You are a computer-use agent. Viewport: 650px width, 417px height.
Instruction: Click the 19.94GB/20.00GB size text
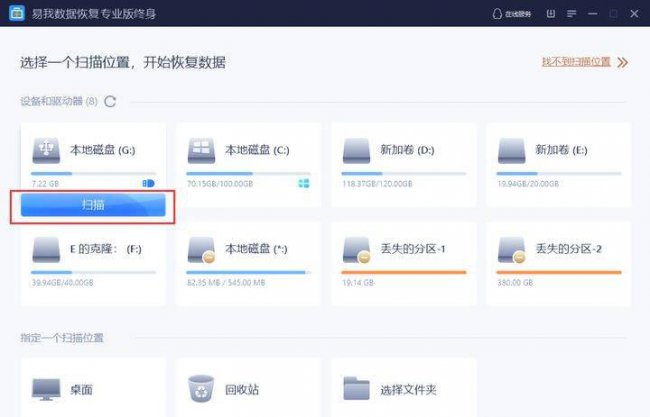(x=528, y=184)
